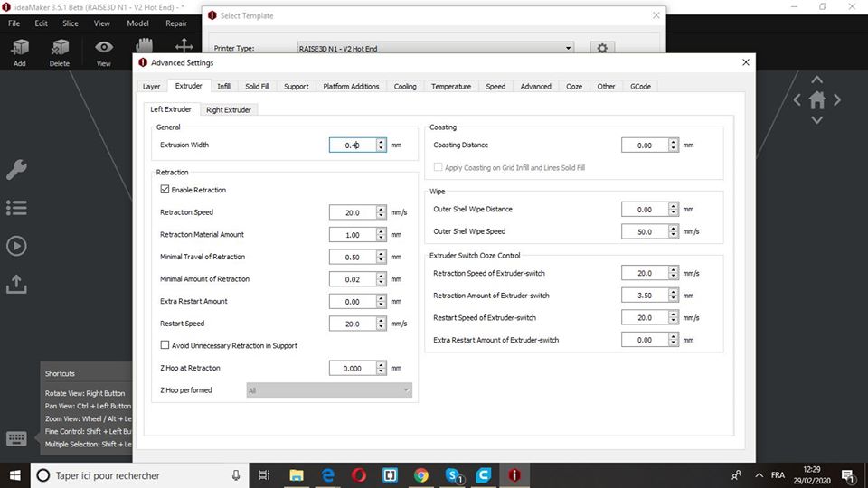Launch Opera browser from the taskbar

click(x=359, y=475)
